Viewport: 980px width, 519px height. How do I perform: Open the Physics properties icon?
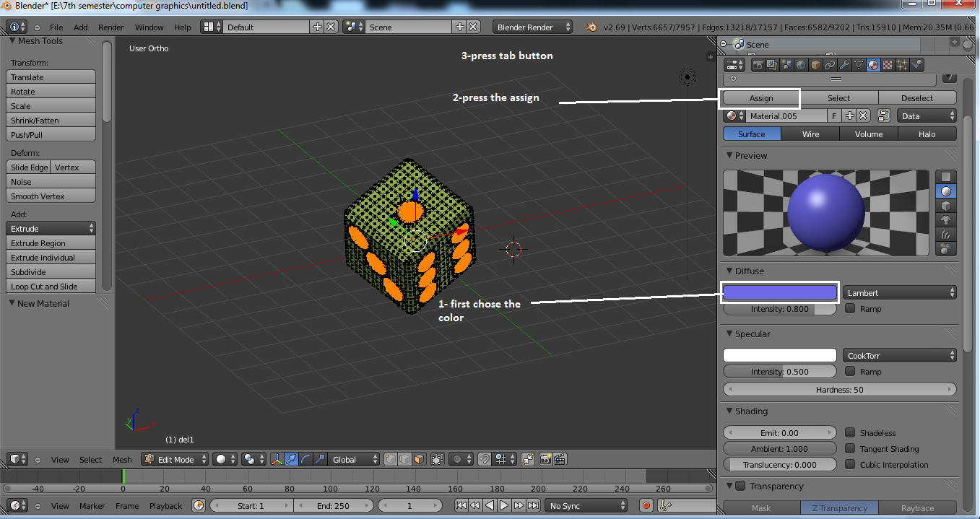pos(917,65)
